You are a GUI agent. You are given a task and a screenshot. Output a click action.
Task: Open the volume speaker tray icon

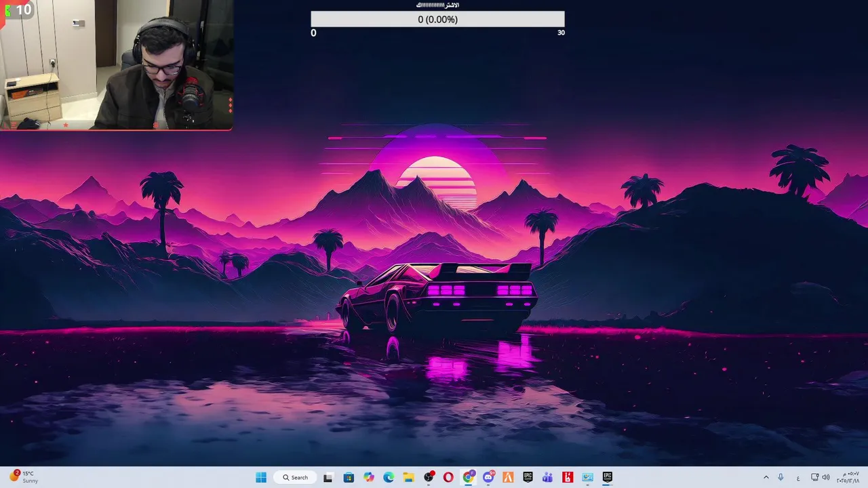(x=826, y=477)
